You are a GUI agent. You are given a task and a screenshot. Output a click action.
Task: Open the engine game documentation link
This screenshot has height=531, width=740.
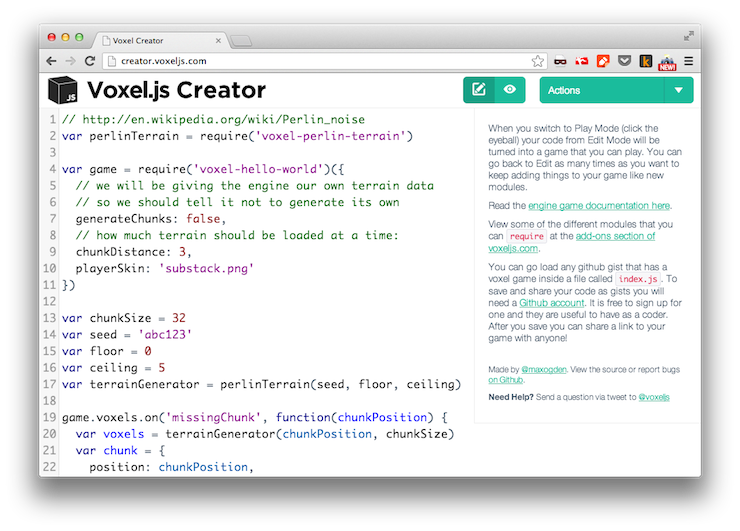(599, 205)
